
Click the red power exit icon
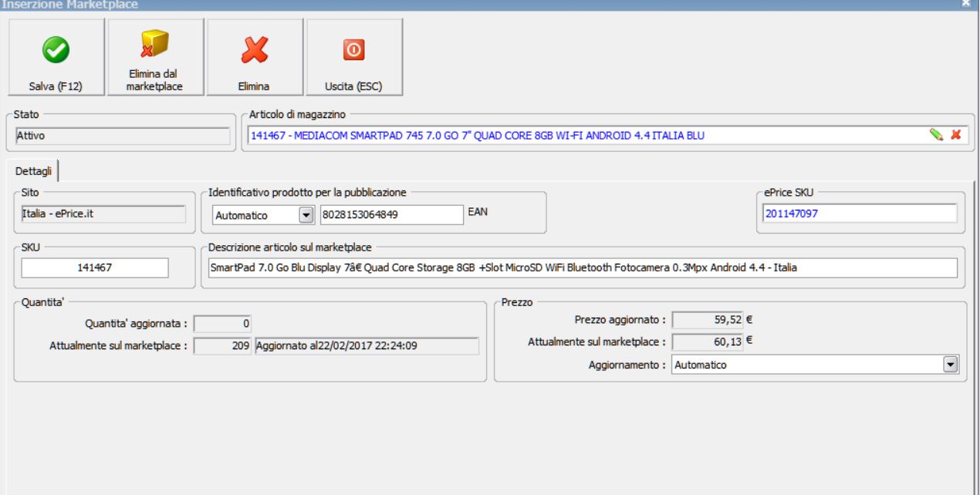pos(354,50)
